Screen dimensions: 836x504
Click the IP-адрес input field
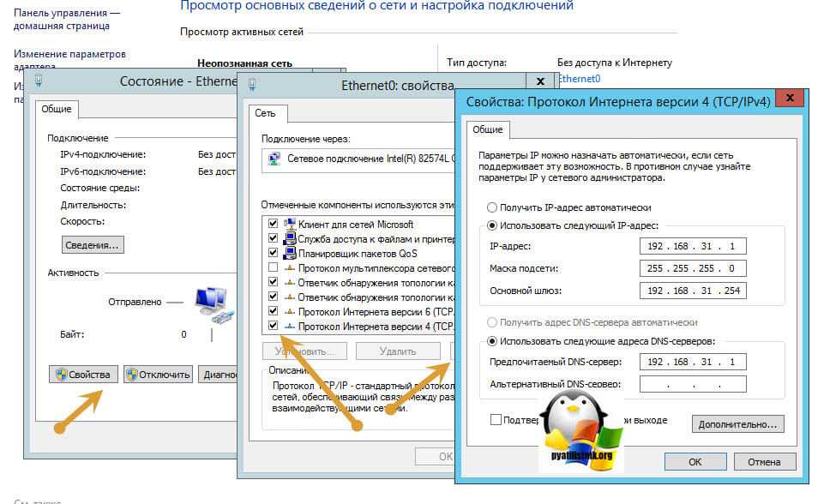point(693,247)
